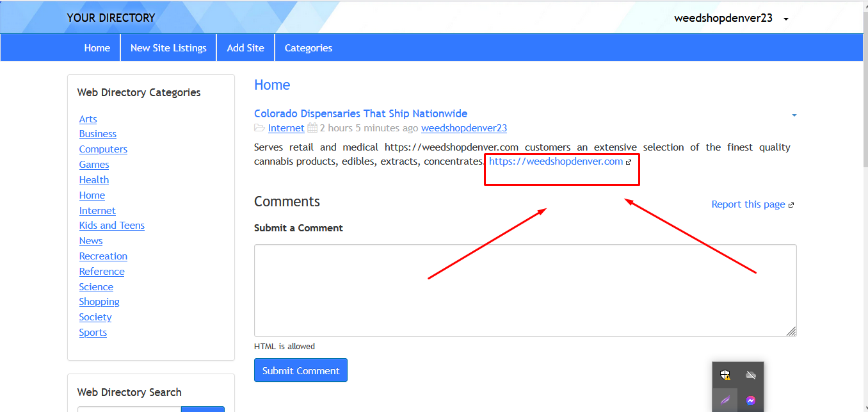Click external link icon after weedshopdenver.com

[629, 162]
